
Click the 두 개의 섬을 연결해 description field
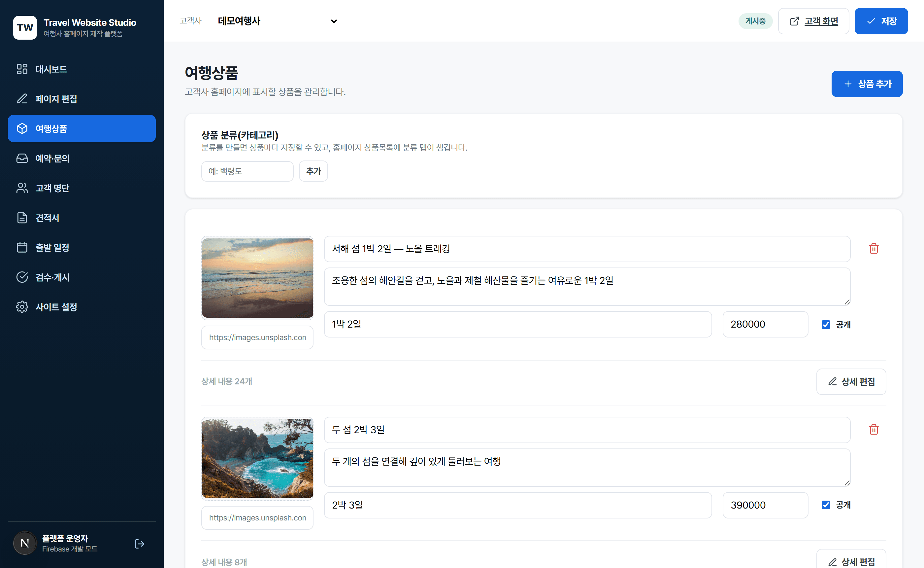(587, 467)
